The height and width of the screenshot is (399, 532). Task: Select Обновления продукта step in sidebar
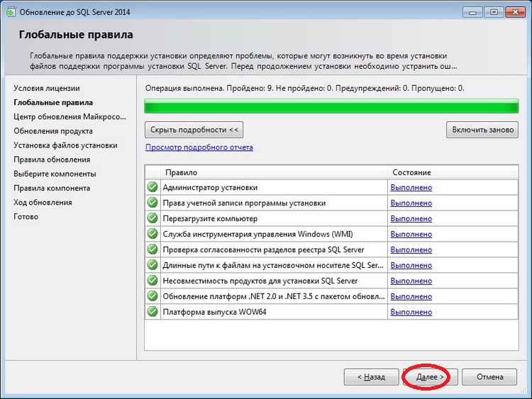(53, 131)
